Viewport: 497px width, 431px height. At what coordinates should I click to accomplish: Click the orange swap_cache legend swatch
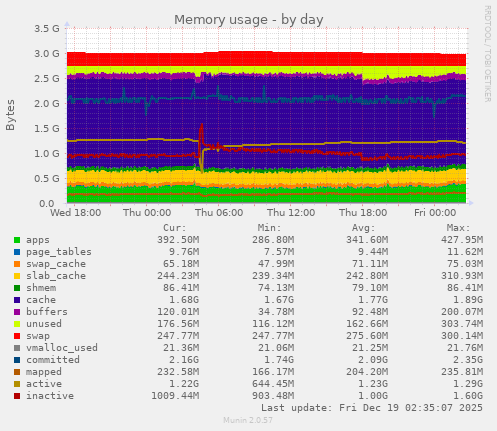click(17, 264)
